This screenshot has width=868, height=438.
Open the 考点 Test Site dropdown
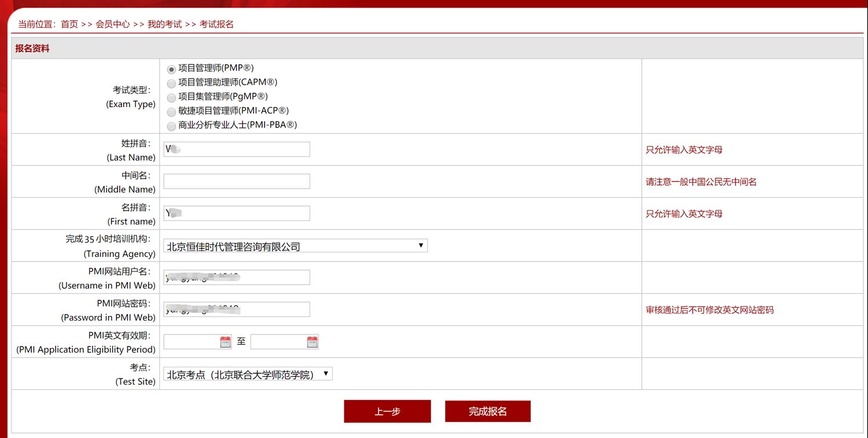point(326,373)
